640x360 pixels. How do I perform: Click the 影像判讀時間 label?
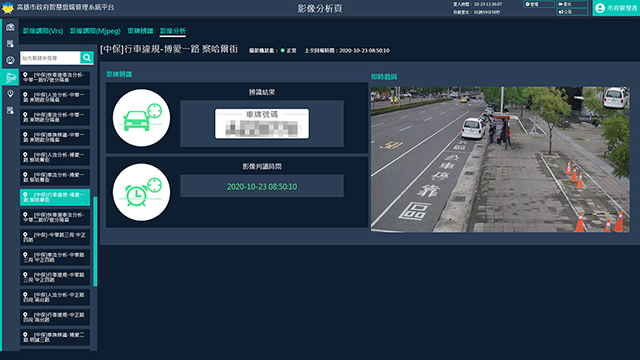point(262,167)
